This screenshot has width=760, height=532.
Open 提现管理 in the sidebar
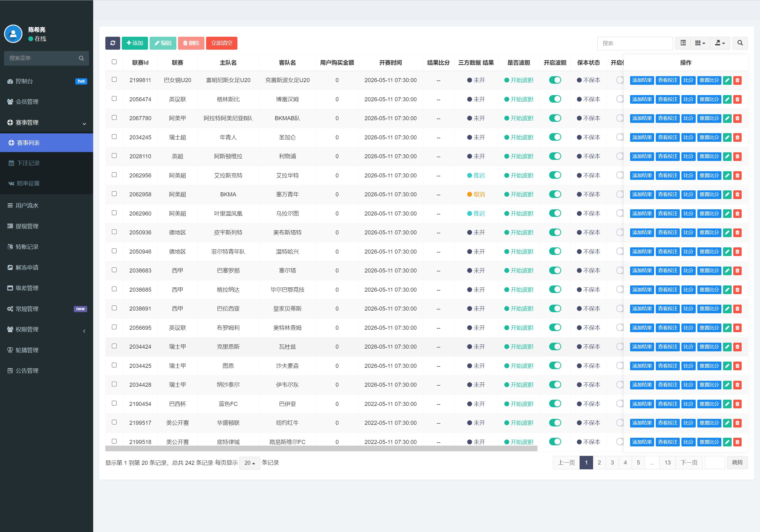(46, 226)
